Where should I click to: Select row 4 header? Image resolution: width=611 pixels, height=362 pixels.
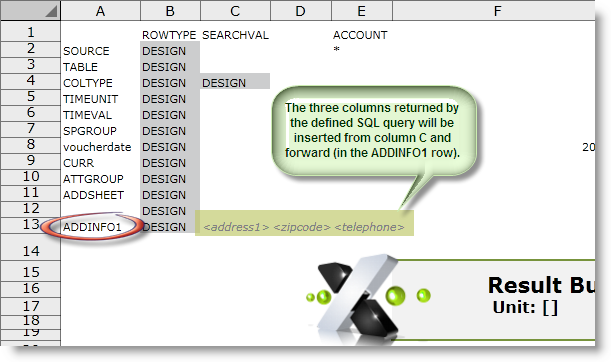[x=30, y=81]
